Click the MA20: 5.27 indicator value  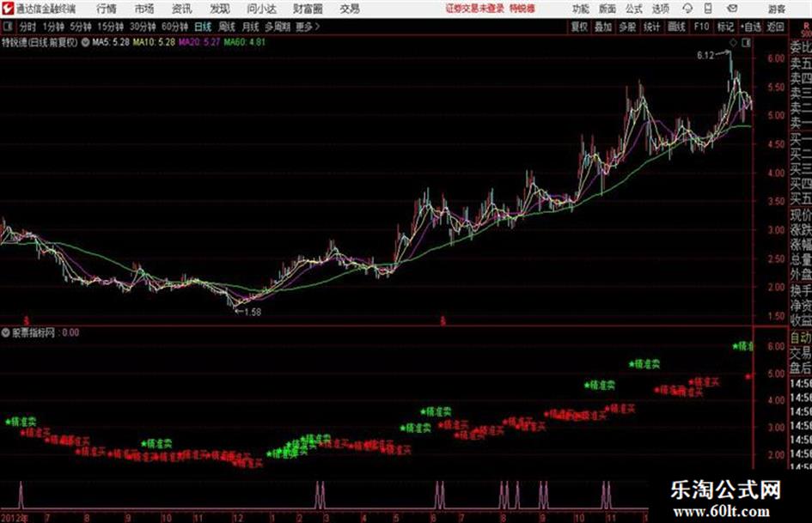pyautogui.click(x=199, y=42)
